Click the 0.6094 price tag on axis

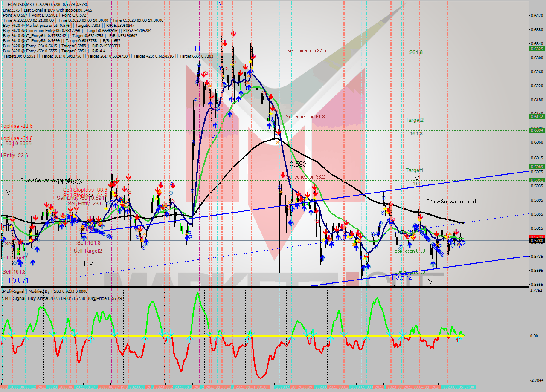(x=536, y=130)
